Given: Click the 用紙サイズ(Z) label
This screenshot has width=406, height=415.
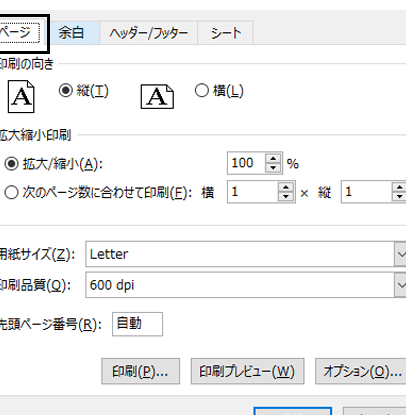Looking at the screenshot, I should [x=37, y=254].
